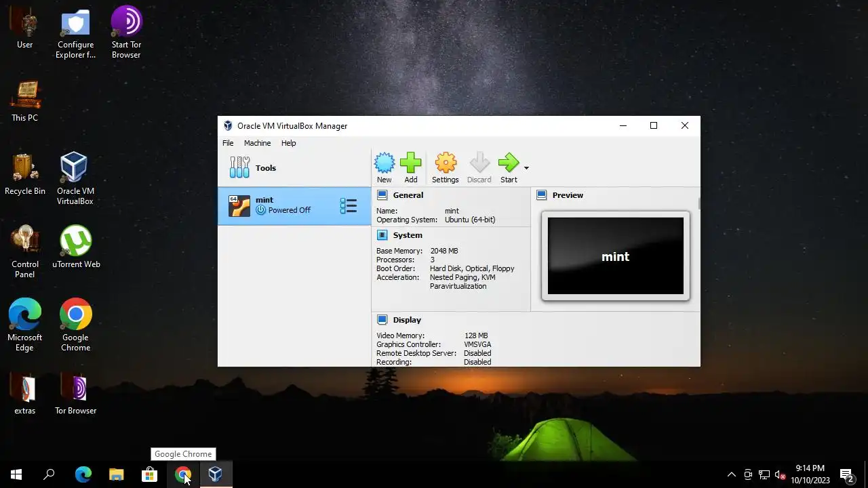
Task: Click the General section header
Action: click(x=408, y=195)
